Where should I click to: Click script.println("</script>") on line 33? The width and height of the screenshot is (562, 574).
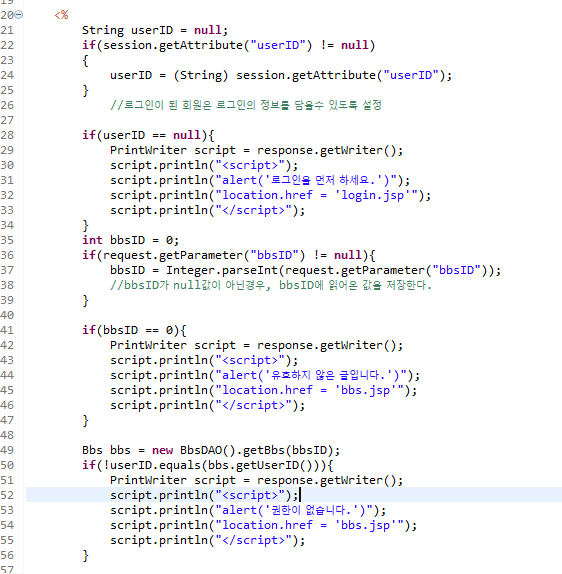point(207,210)
